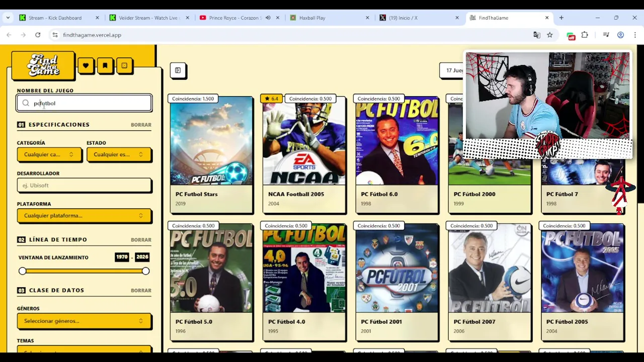Click the translate page icon

[537, 35]
